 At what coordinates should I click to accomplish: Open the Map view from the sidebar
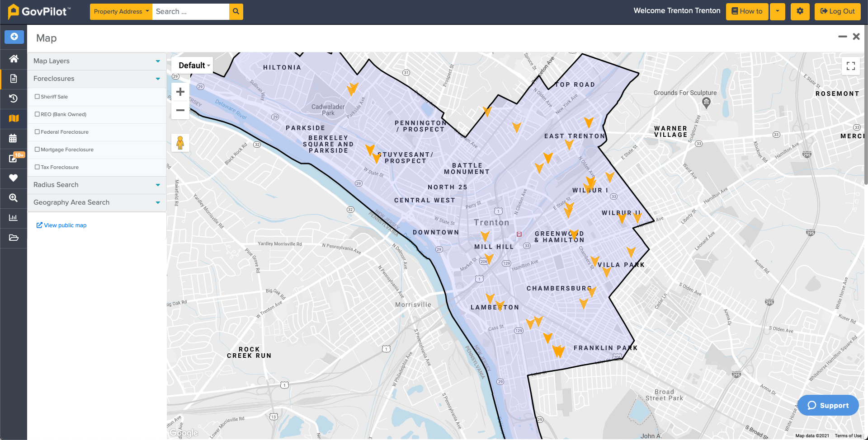14,119
